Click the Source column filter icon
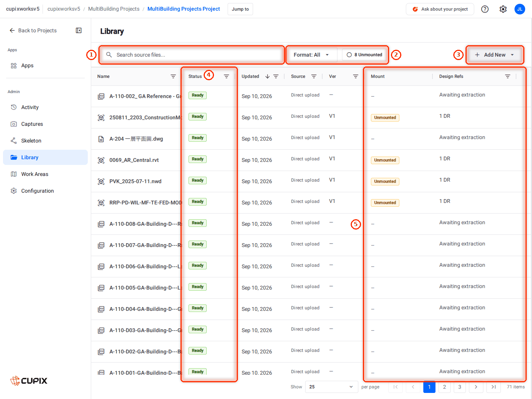The width and height of the screenshot is (532, 399). coord(314,76)
